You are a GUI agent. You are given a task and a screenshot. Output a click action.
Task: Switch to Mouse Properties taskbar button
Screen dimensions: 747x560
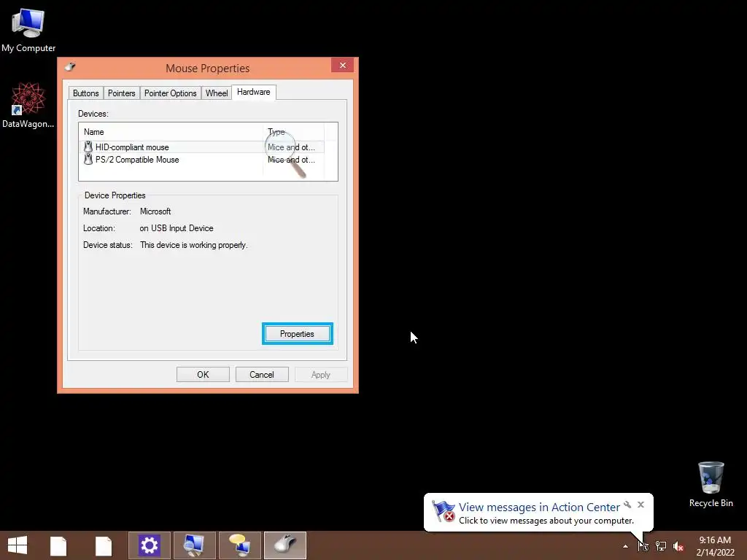285,545
